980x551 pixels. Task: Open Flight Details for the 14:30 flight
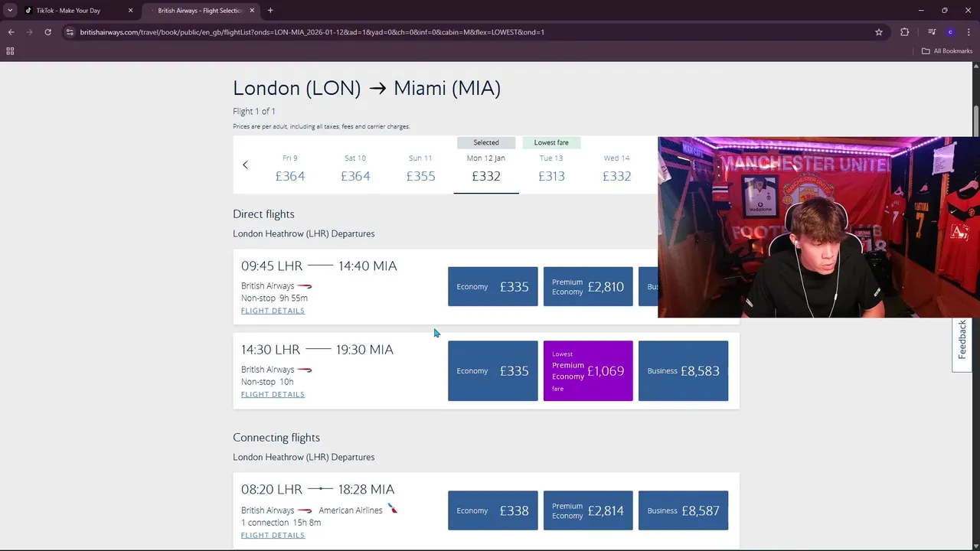tap(273, 394)
